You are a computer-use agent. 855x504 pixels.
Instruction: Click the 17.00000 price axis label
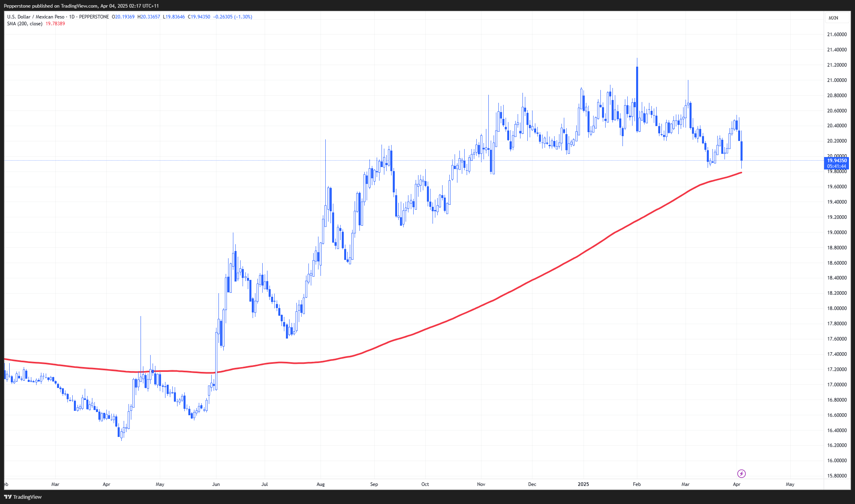(837, 385)
